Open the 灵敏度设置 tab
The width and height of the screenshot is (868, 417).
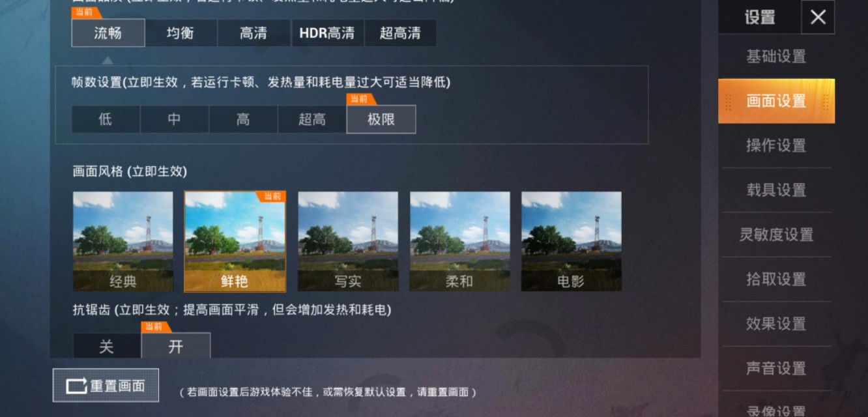[776, 235]
